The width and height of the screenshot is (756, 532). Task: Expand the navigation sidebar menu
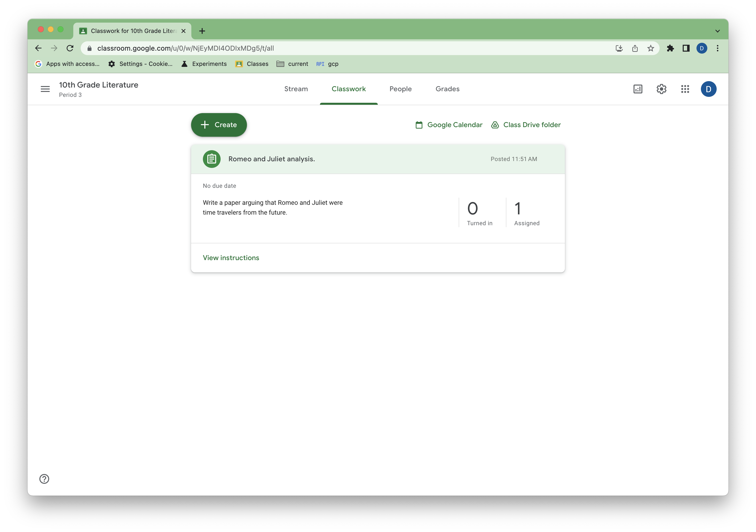[x=45, y=89]
